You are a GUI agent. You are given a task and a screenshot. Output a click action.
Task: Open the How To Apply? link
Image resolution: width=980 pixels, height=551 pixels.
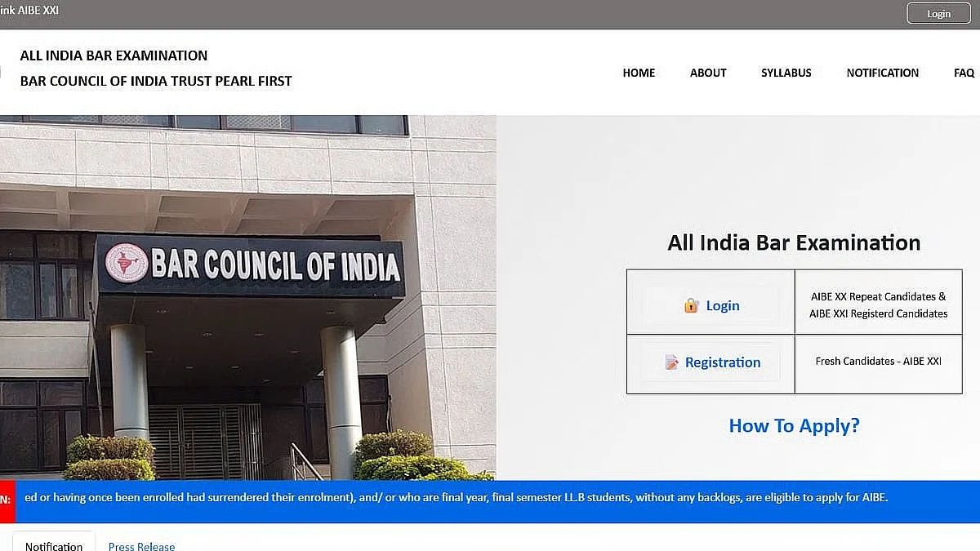tap(794, 425)
